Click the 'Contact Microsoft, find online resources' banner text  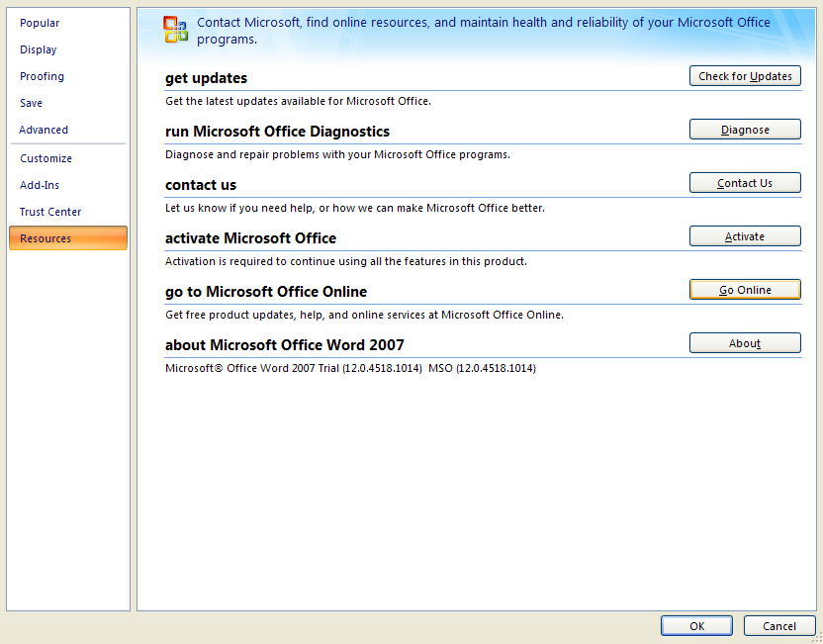pos(484,31)
